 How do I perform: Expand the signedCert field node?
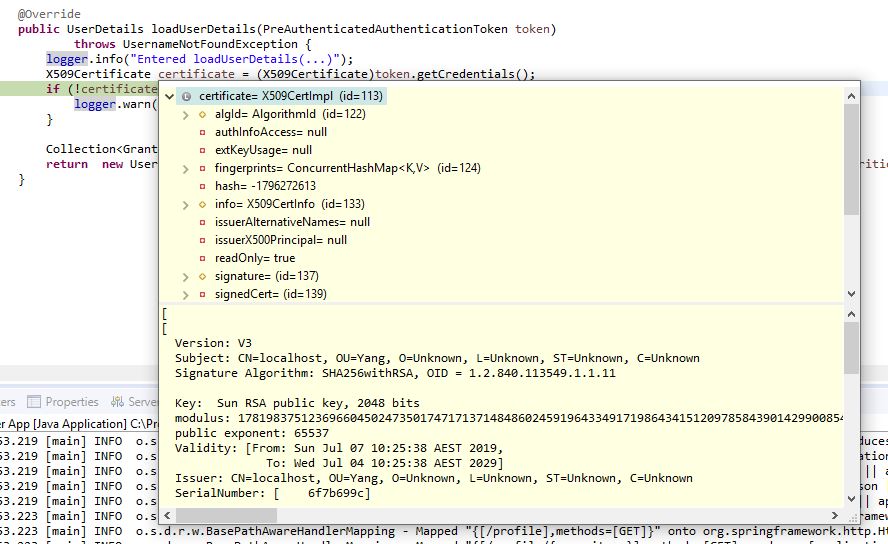186,294
